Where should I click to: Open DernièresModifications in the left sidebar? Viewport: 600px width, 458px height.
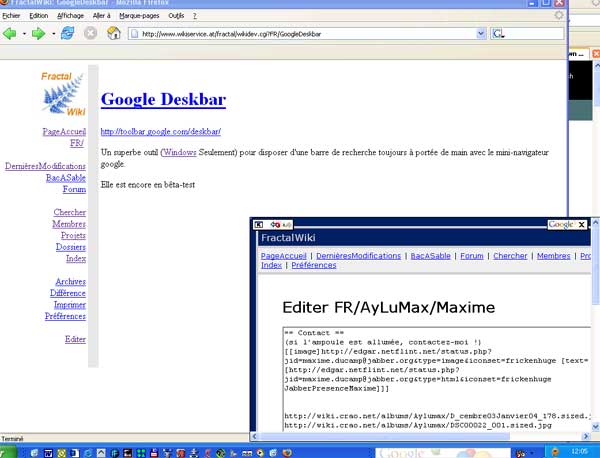tap(45, 166)
